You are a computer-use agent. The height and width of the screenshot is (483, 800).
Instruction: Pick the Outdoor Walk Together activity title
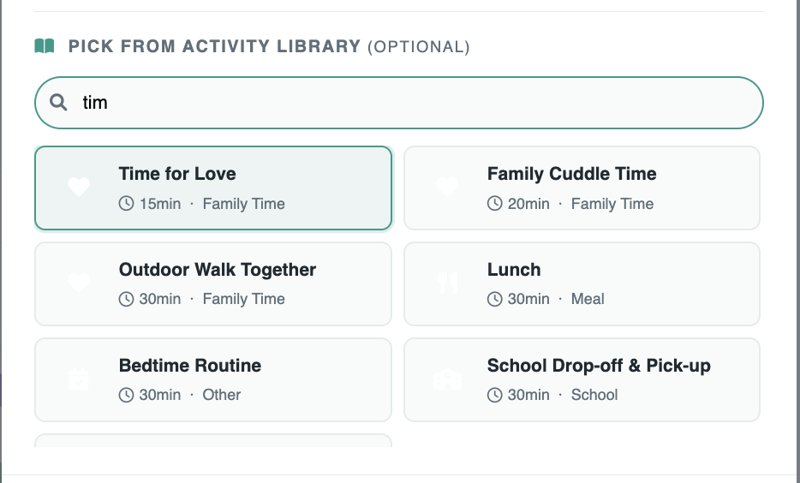217,270
